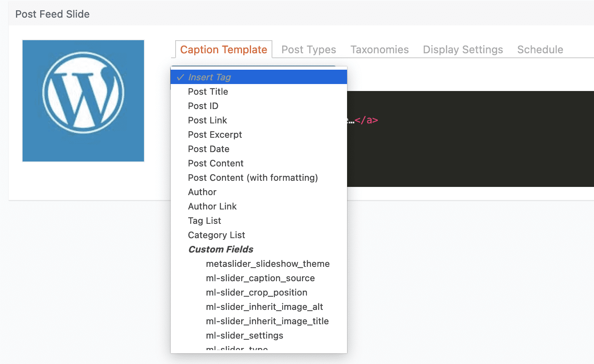Select the metaslider_slideshow_theme custom field

(267, 264)
